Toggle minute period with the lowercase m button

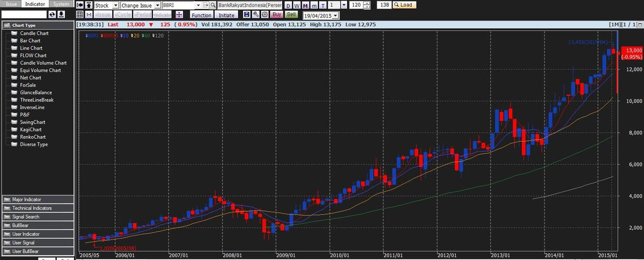click(314, 5)
